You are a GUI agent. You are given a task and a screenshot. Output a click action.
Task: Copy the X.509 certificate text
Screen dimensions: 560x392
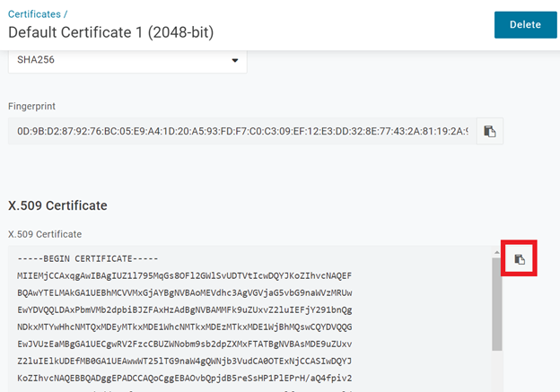tap(520, 260)
